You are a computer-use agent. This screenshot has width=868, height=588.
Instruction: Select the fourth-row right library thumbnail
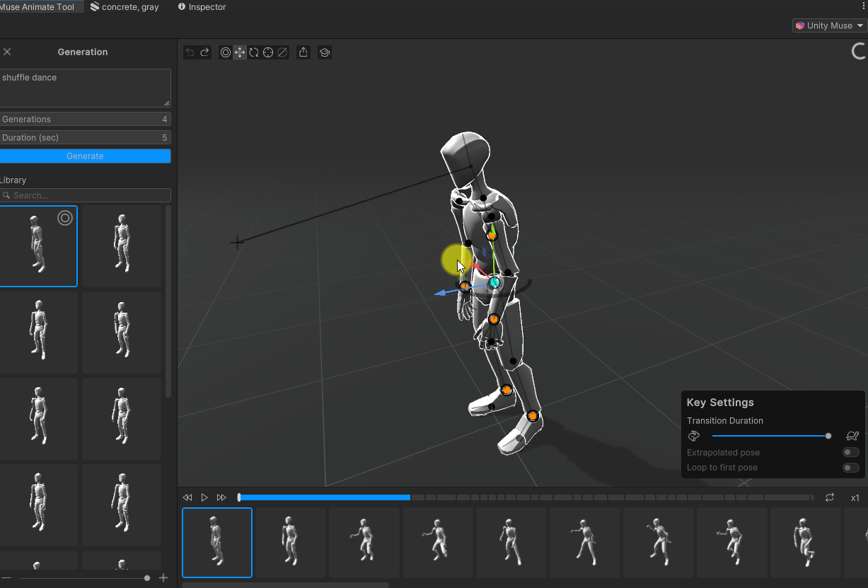[122, 505]
